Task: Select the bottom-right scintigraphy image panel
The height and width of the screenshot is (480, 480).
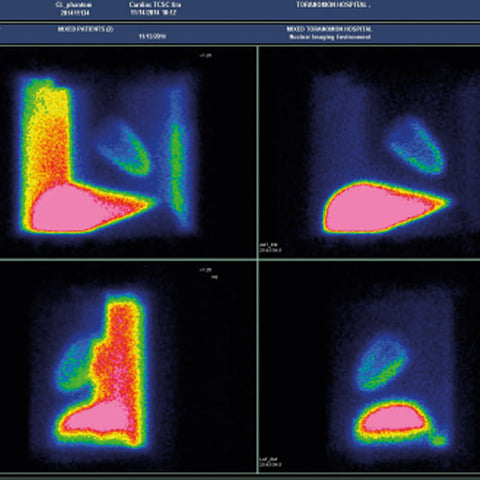Action: tap(369, 367)
